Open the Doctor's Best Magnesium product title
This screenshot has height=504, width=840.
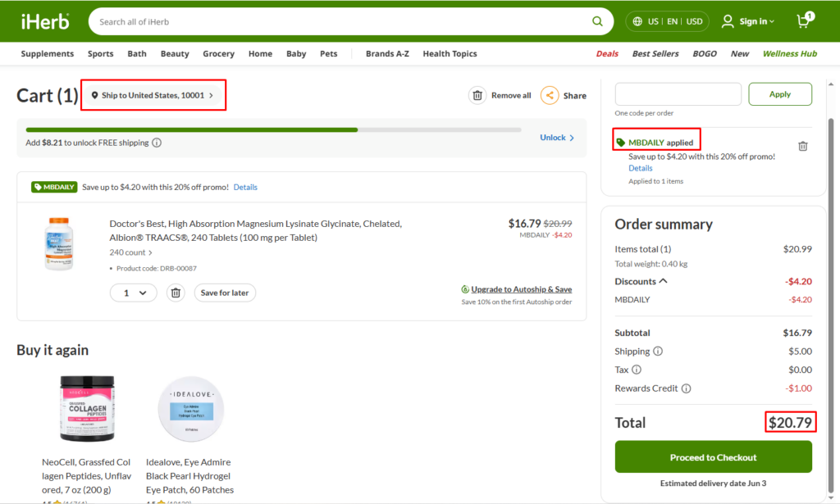point(256,230)
